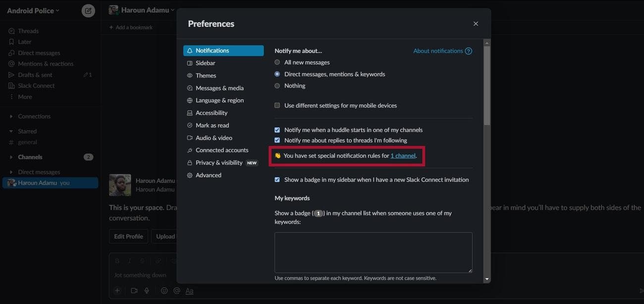Uncheck huddle start notifications
Viewport: 644px width, 304px height.
[x=277, y=130]
